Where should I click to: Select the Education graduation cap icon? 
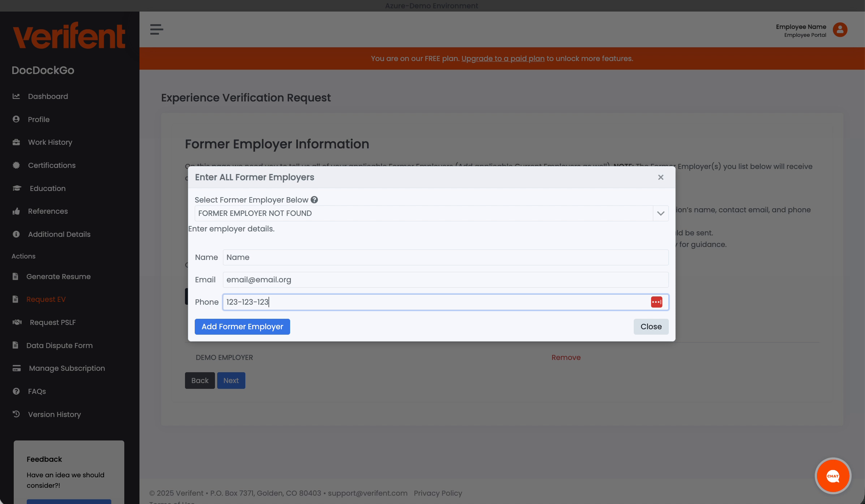click(x=17, y=188)
